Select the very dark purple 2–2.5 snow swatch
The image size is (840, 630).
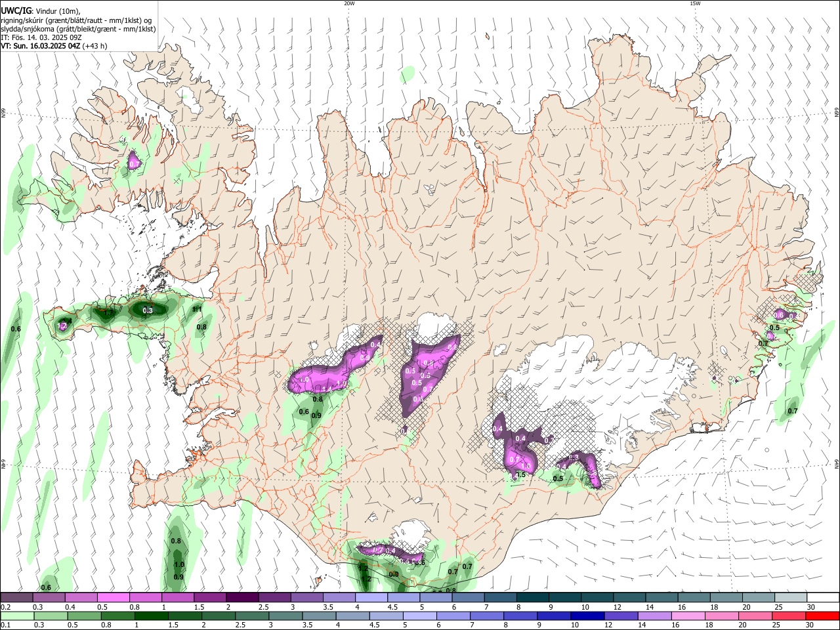click(x=243, y=597)
